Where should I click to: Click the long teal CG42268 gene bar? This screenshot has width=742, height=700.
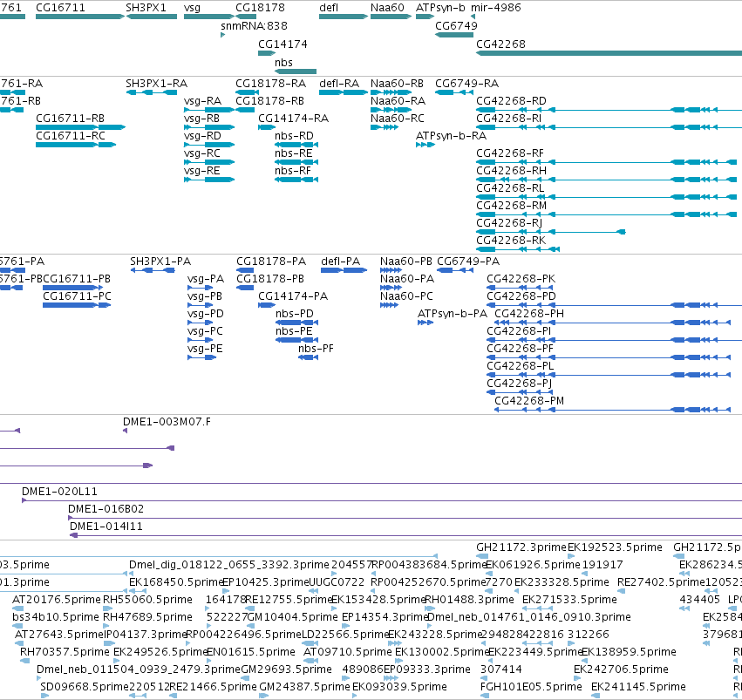tap(609, 53)
